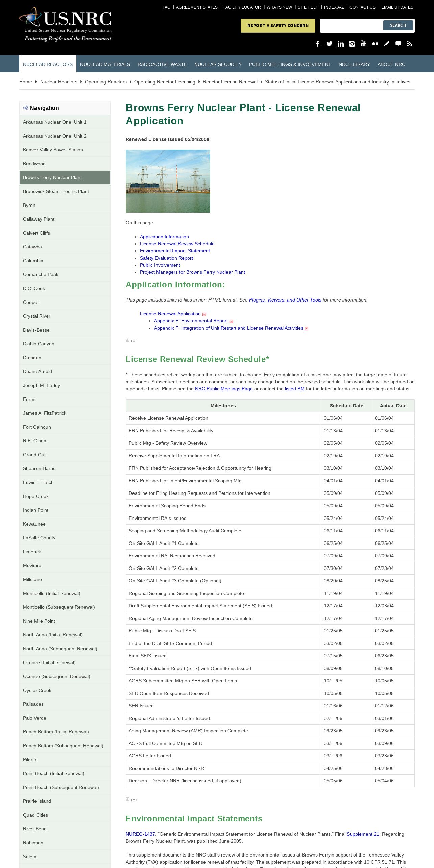Select Oyster Creek in navigation
The height and width of the screenshot is (868, 434).
(x=65, y=690)
